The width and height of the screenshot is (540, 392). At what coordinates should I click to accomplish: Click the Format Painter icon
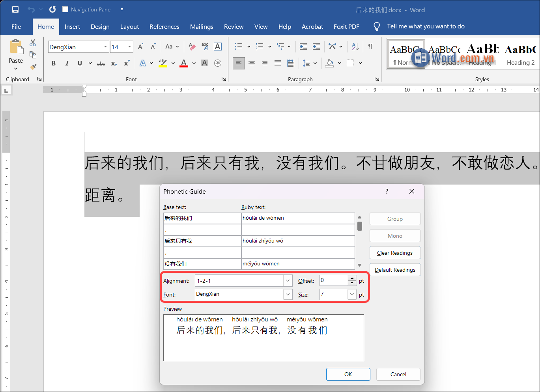(x=33, y=67)
